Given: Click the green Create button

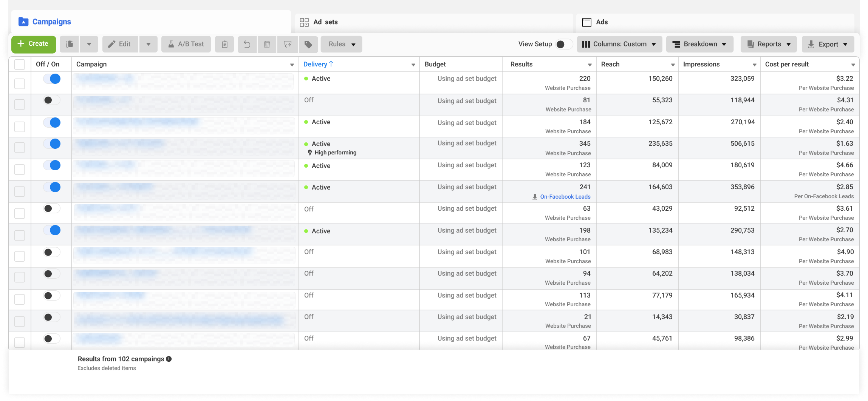Looking at the screenshot, I should (x=34, y=44).
